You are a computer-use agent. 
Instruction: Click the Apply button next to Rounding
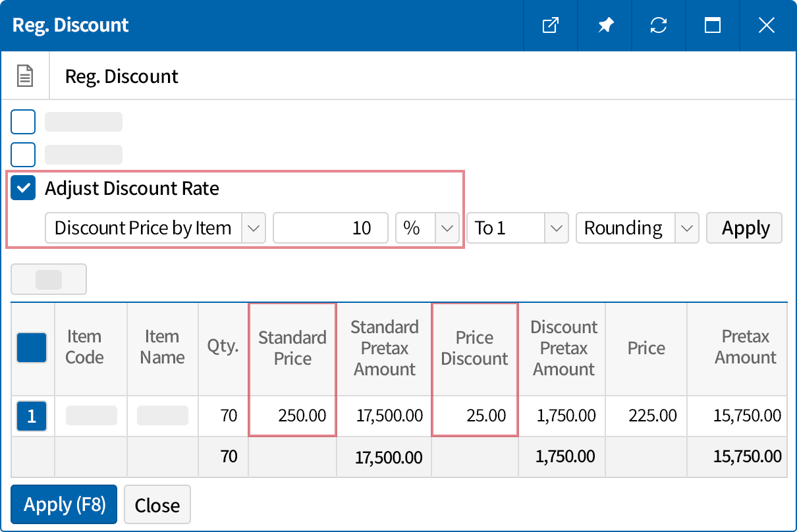point(744,228)
